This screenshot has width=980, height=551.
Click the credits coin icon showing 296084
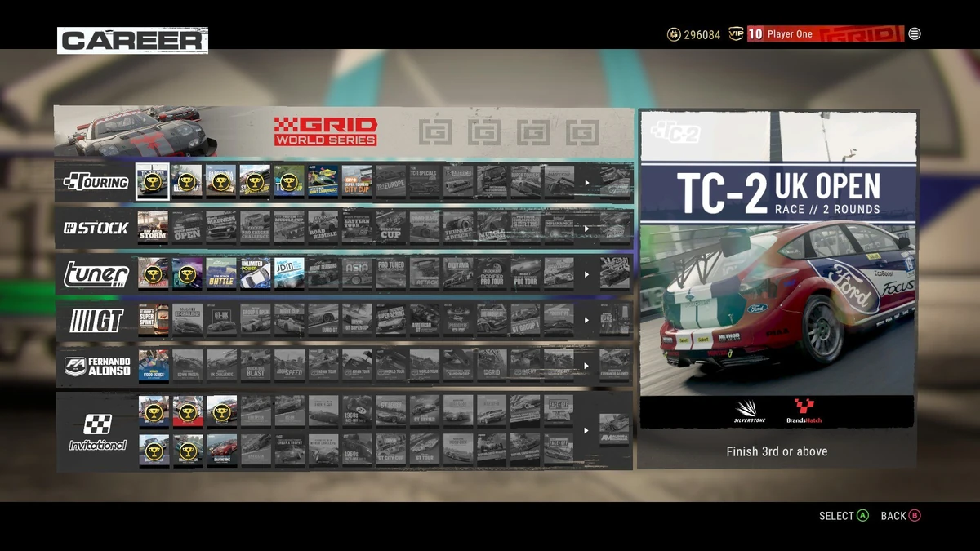point(674,35)
